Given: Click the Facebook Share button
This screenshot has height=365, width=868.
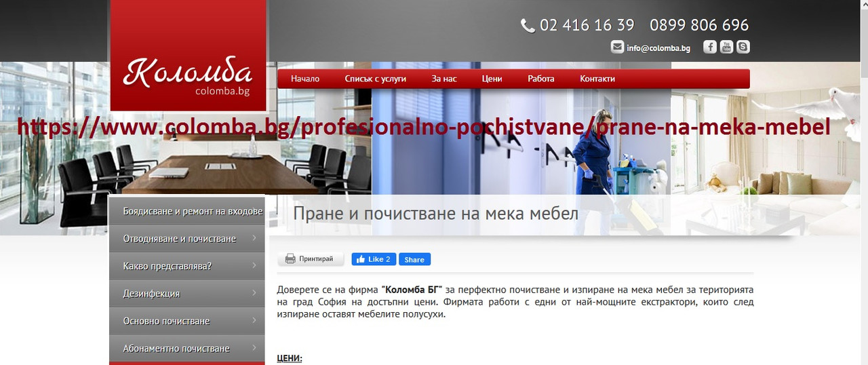Looking at the screenshot, I should 414,259.
